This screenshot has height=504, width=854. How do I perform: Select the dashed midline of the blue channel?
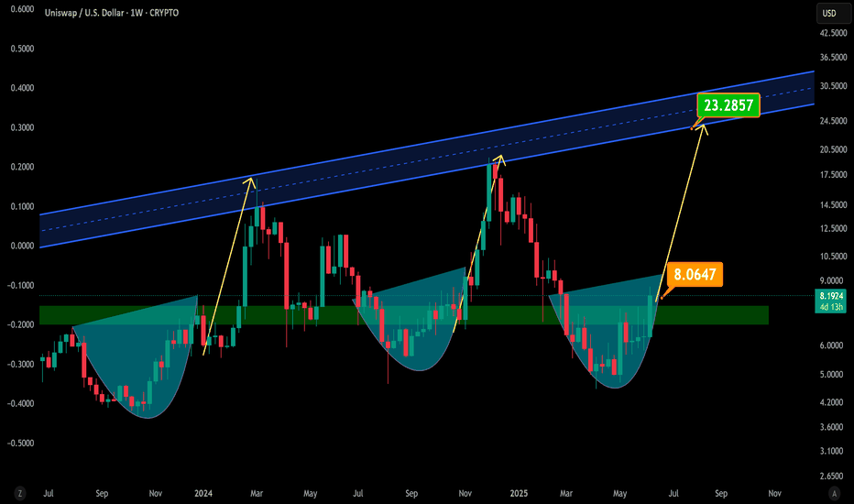(x=425, y=159)
